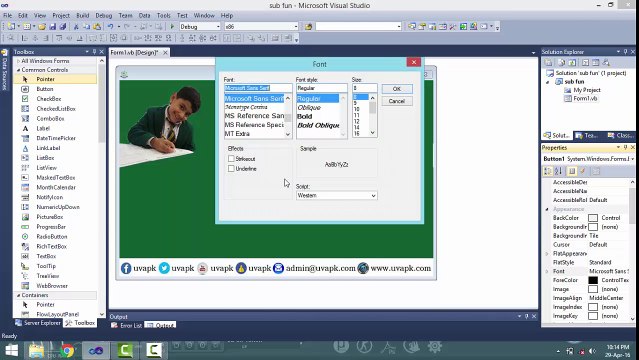The height and width of the screenshot is (360, 639).
Task: Click Categorized view icon in Properties panel
Action: (548, 171)
